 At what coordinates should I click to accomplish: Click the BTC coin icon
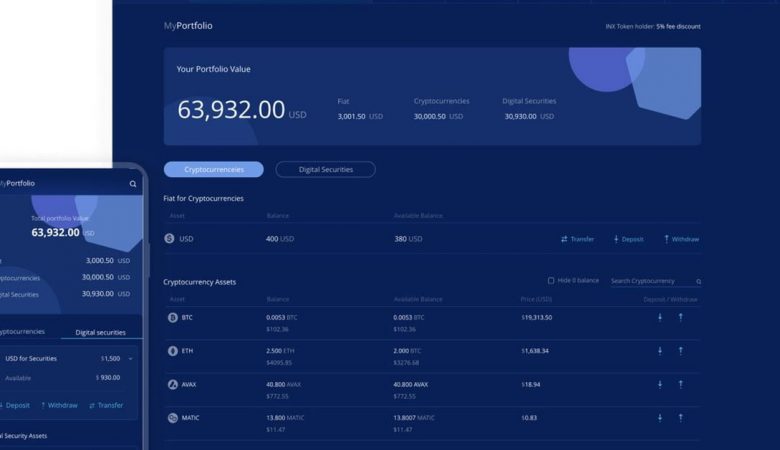pos(173,318)
